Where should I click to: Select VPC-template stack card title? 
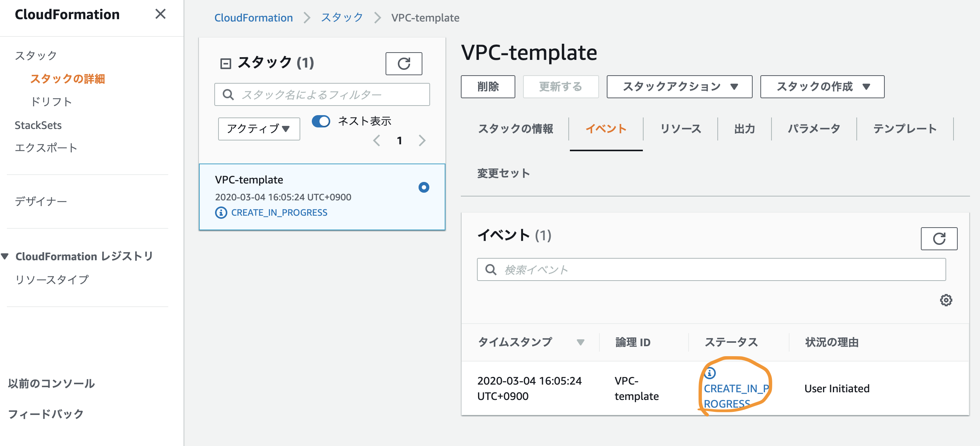pyautogui.click(x=249, y=180)
